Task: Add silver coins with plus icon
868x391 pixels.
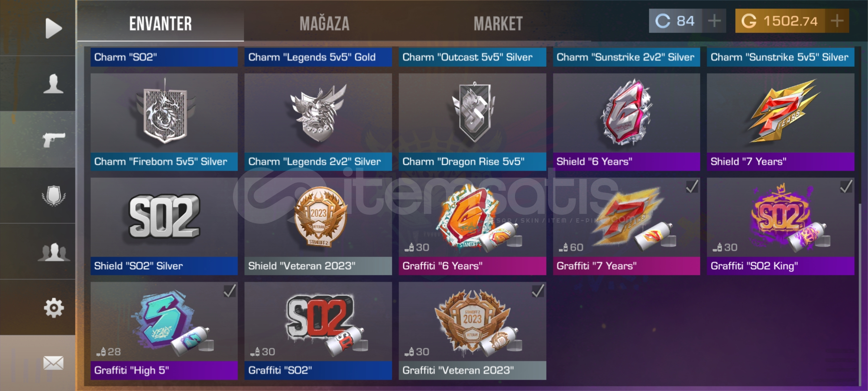Action: tap(714, 21)
